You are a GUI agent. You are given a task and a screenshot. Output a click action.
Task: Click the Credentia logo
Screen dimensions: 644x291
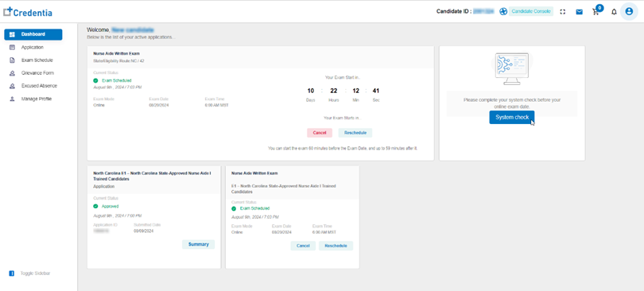(x=28, y=12)
